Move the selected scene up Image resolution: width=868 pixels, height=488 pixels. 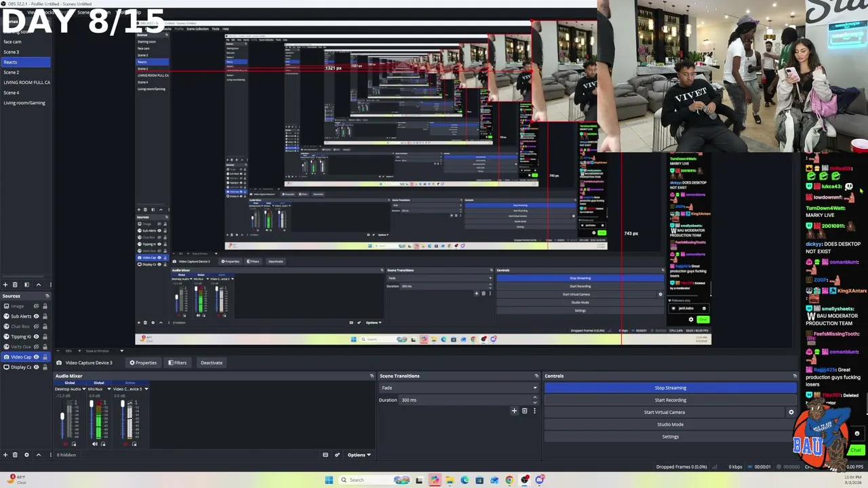[38, 285]
